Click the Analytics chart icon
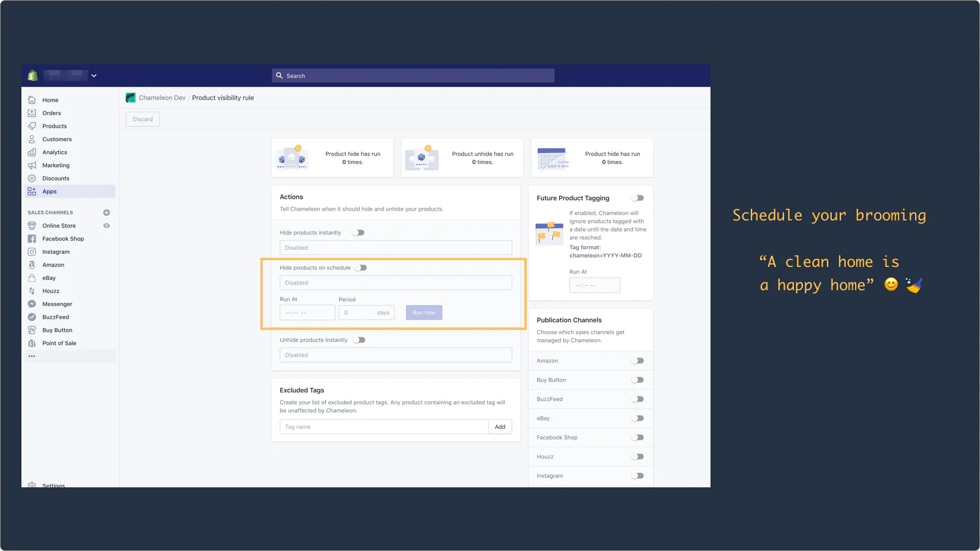Screen dimensions: 980x551 point(32,152)
